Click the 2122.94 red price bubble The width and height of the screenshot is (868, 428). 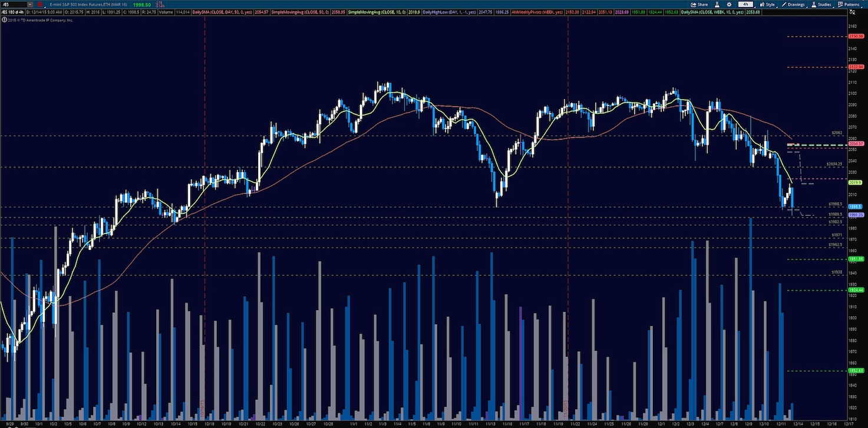[856, 67]
